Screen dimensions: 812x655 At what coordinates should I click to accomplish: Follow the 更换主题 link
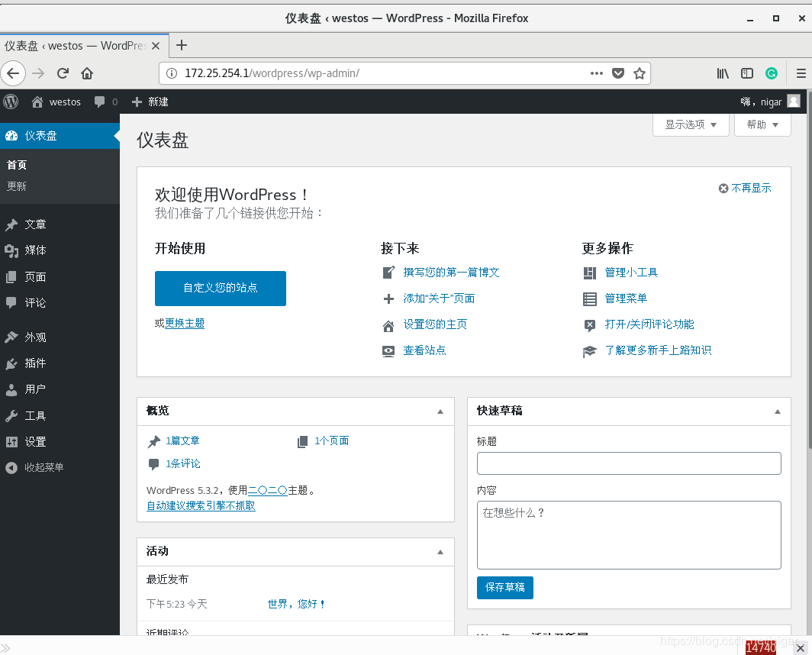185,324
